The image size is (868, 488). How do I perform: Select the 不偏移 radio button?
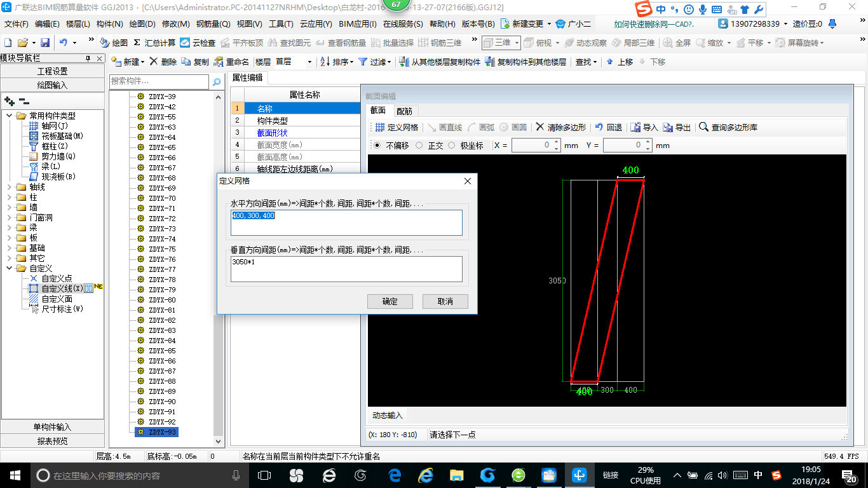pyautogui.click(x=377, y=146)
